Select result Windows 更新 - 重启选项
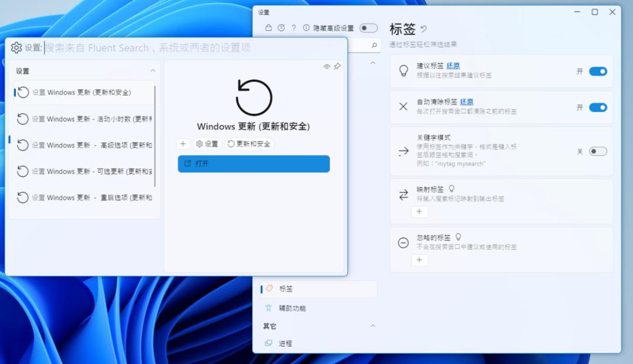The image size is (633, 364). [x=84, y=198]
